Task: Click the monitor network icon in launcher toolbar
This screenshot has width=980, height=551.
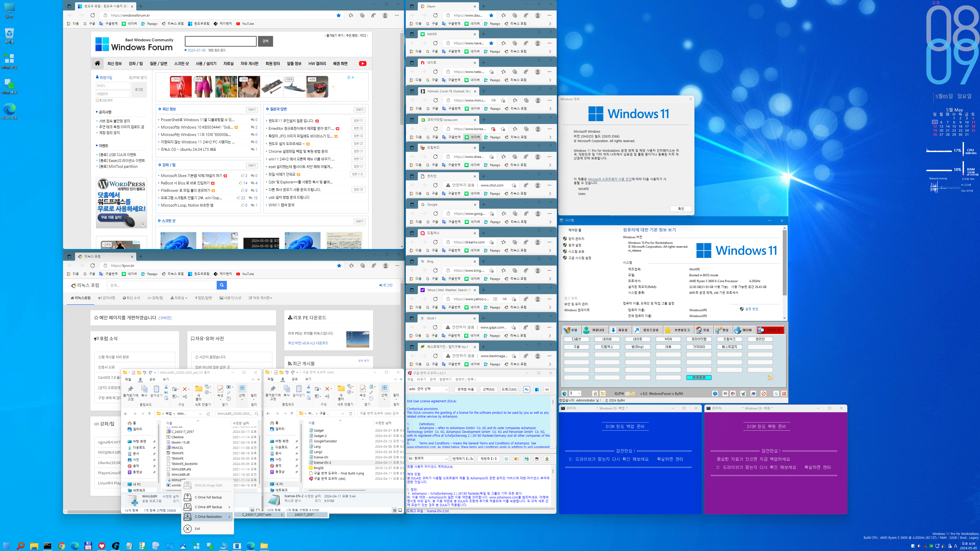Action: point(753,394)
